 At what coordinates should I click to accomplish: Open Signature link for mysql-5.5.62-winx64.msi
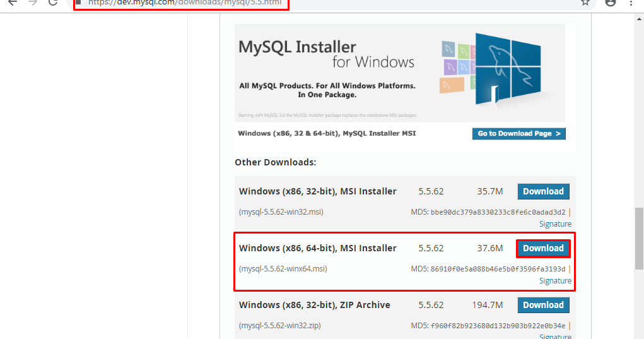pos(555,281)
